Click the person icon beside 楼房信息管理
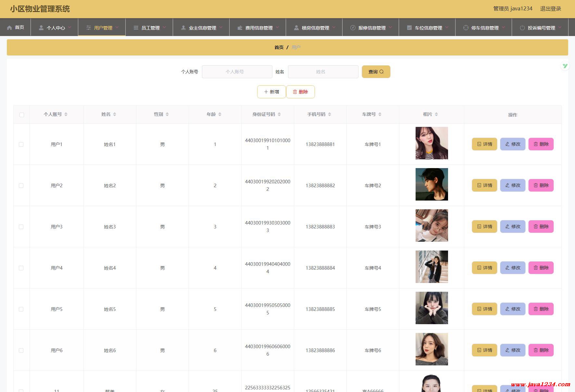This screenshot has width=575, height=392. [x=296, y=28]
